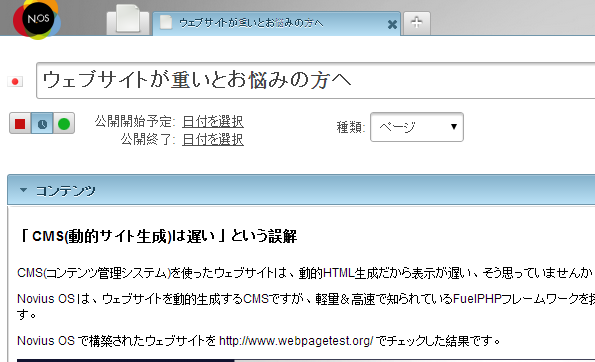Select scheduled publication clock button

pos(42,123)
